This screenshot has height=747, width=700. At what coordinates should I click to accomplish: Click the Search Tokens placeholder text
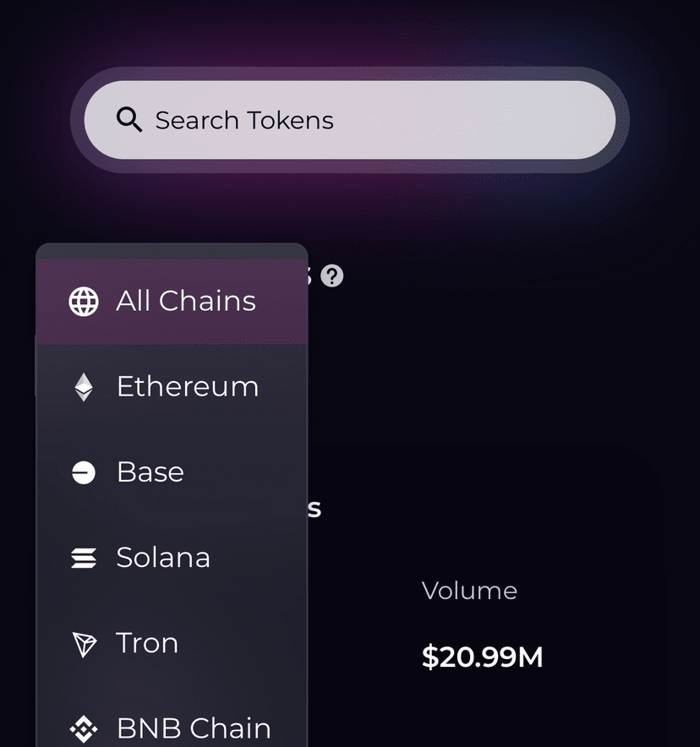click(244, 120)
